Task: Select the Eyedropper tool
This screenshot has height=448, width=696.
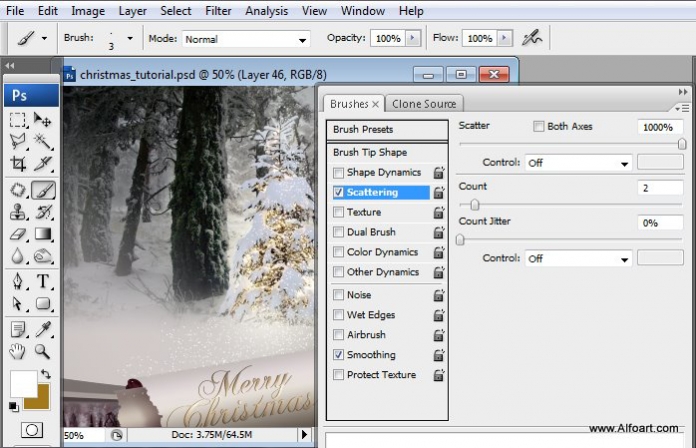Action: coord(43,329)
